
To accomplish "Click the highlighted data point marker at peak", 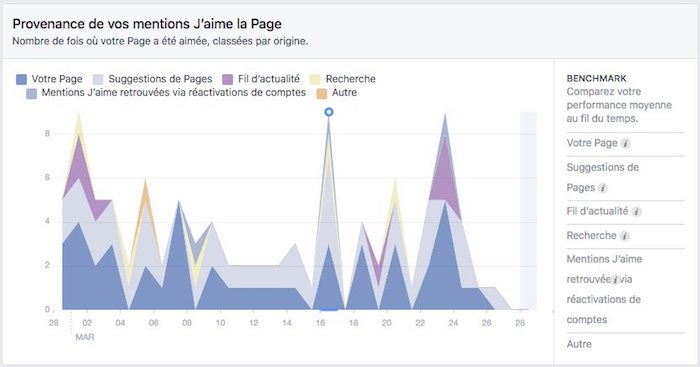I will coord(329,112).
